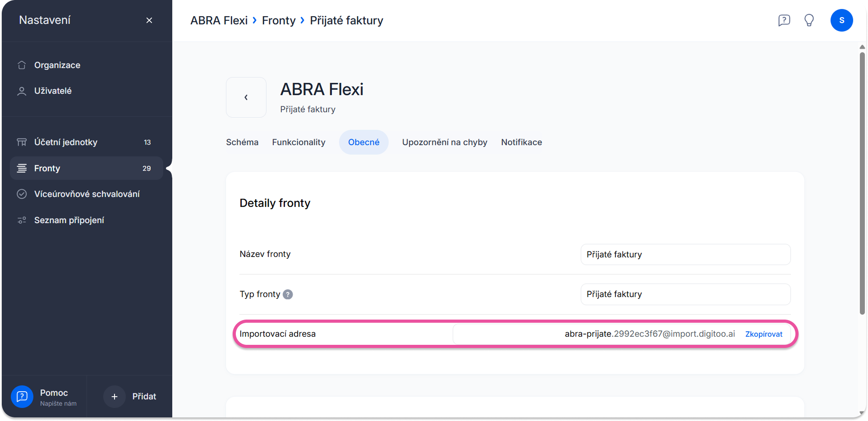The width and height of the screenshot is (868, 421).
Task: Click the Fronty list lines icon
Action: pyautogui.click(x=22, y=168)
